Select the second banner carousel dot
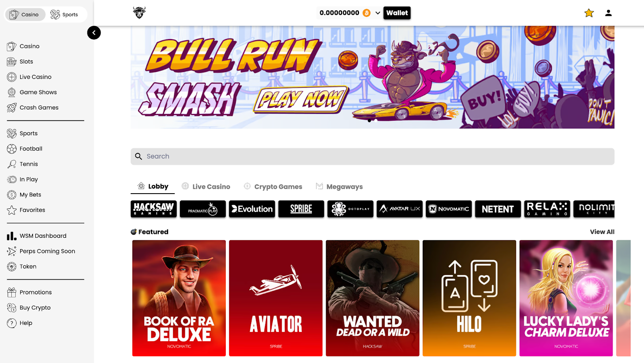This screenshot has height=363, width=644. pos(376,120)
